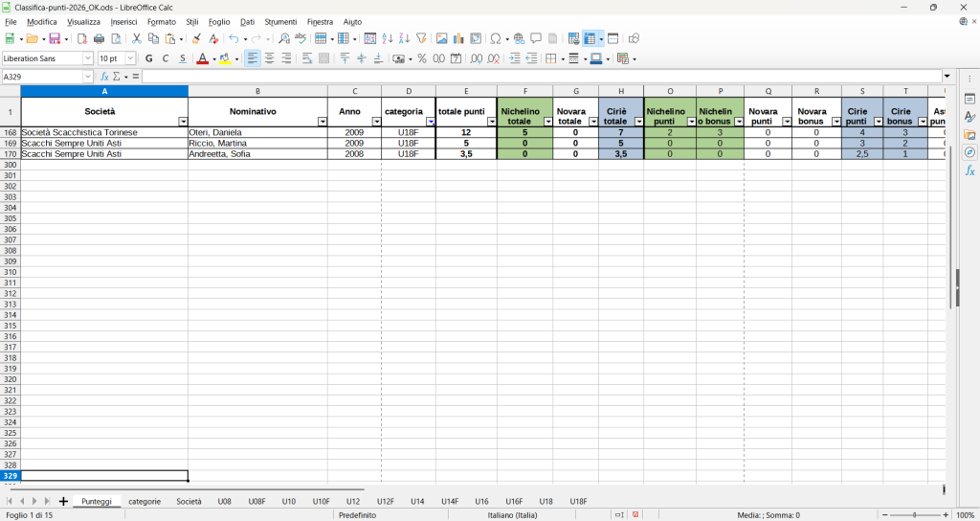
Task: Open the Formato menu
Action: 161,21
